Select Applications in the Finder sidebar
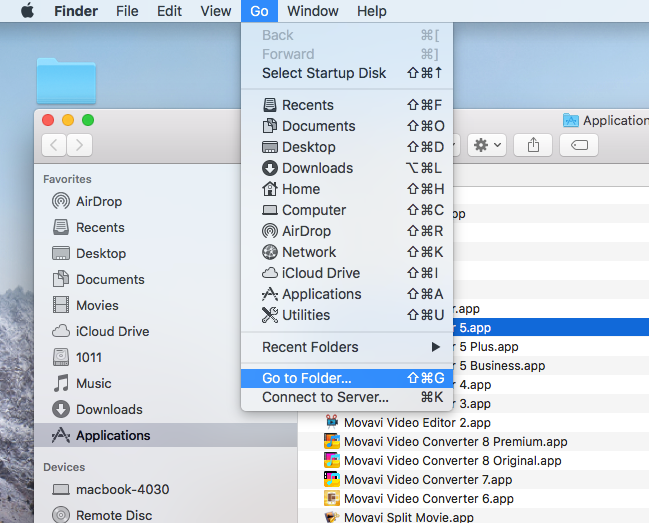Screen dimensions: 649x523 click(x=166, y=435)
